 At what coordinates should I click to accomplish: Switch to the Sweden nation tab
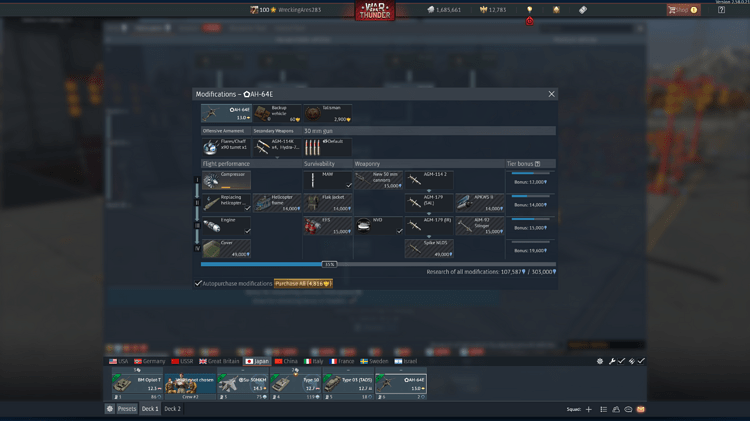pyautogui.click(x=374, y=361)
